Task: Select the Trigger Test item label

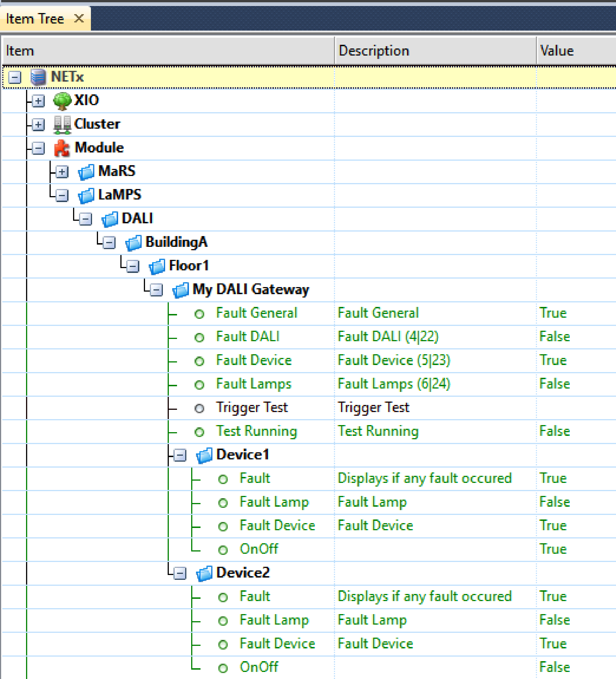Action: tap(252, 408)
